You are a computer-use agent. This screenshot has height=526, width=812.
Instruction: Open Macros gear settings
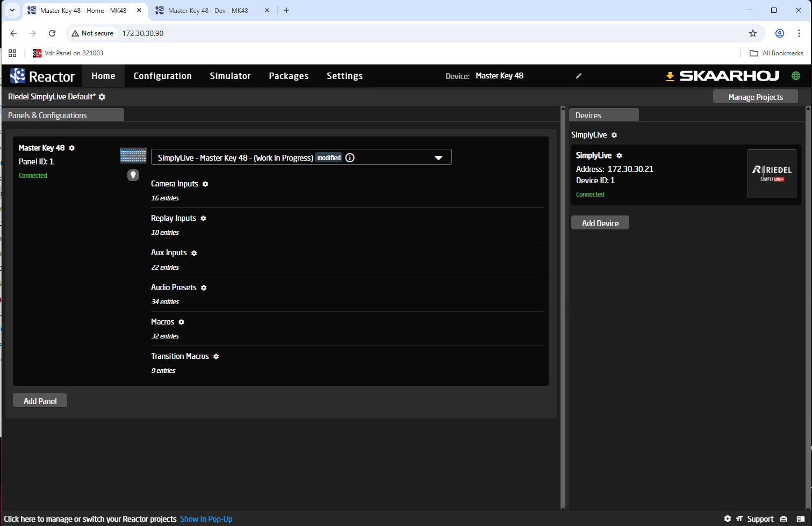pyautogui.click(x=181, y=322)
